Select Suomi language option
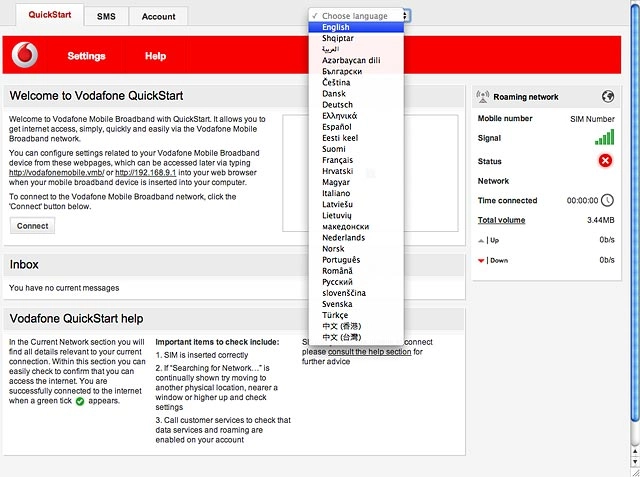 [356, 149]
